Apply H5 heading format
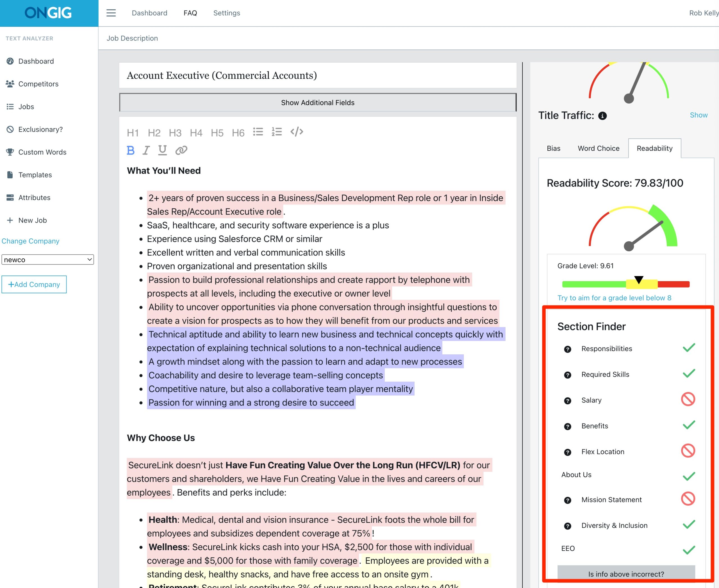The width and height of the screenshot is (719, 588). 217,133
